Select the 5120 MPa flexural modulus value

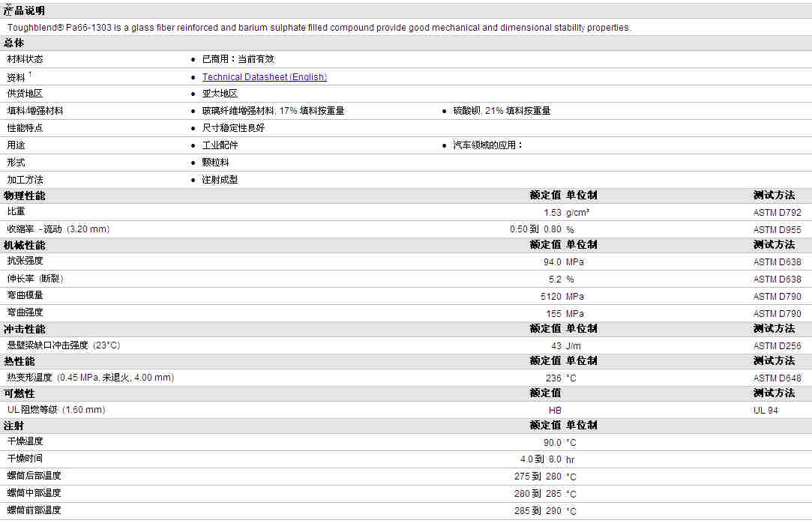(562, 297)
